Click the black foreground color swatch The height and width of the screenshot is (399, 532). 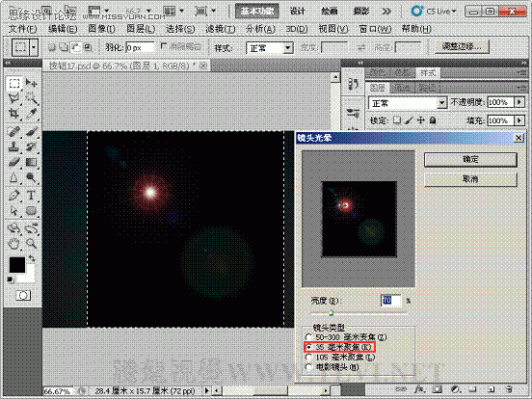pyautogui.click(x=17, y=265)
